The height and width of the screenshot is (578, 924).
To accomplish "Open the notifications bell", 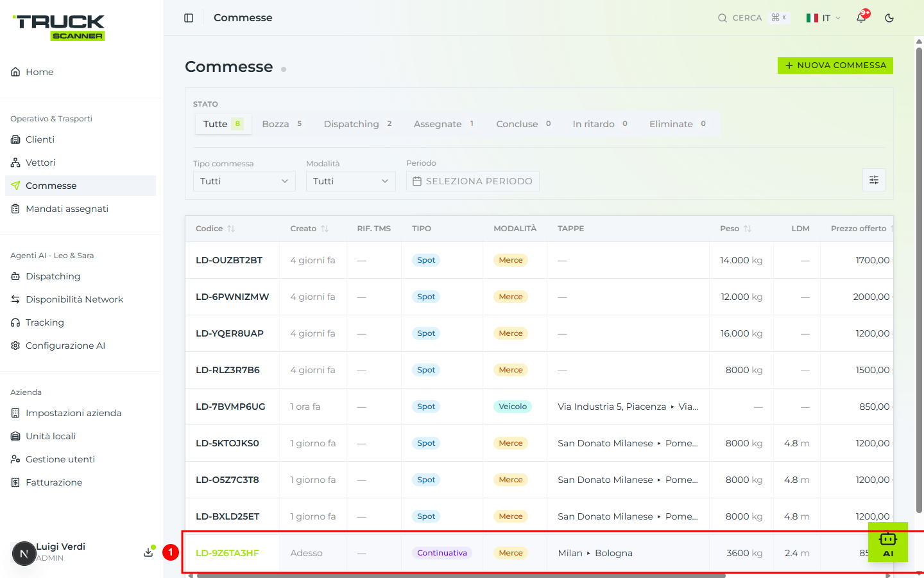I will (861, 18).
